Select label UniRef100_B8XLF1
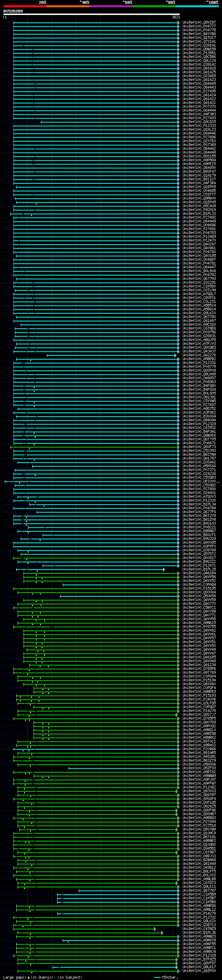222x980 pixels. click(199, 535)
